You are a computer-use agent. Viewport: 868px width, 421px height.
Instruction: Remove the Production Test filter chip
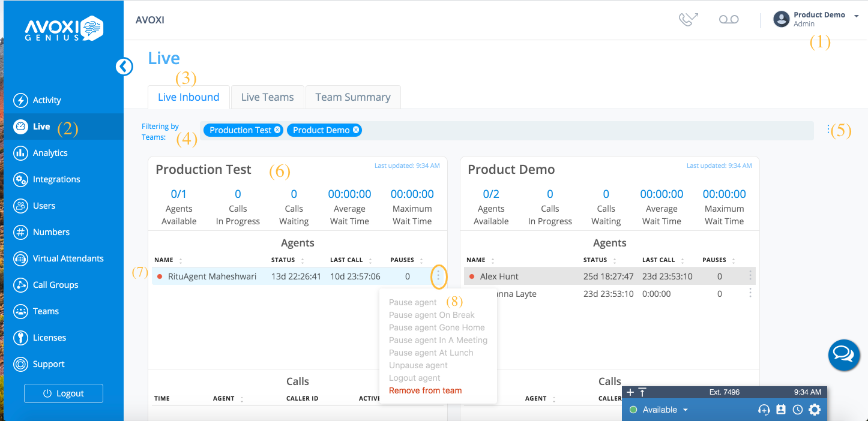[x=276, y=130]
